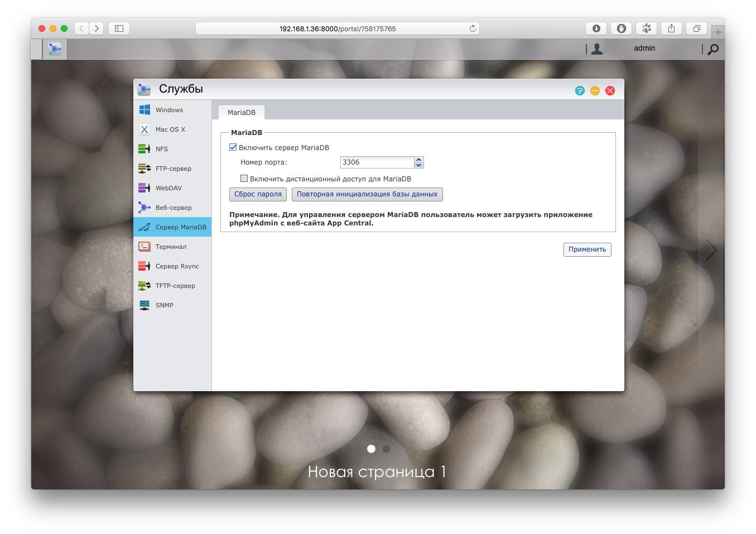
Task: Close the Службы window with red button
Action: click(610, 90)
